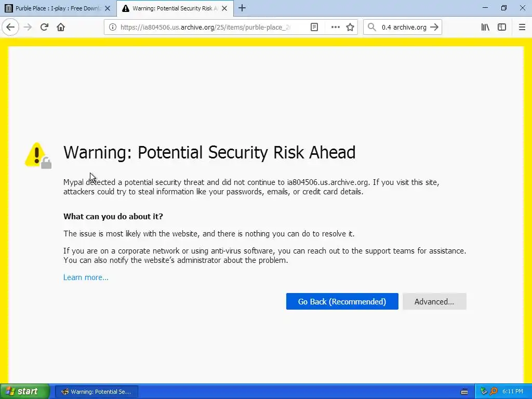The image size is (532, 399).
Task: Click the 6:11 PM clock
Action: pyautogui.click(x=513, y=392)
